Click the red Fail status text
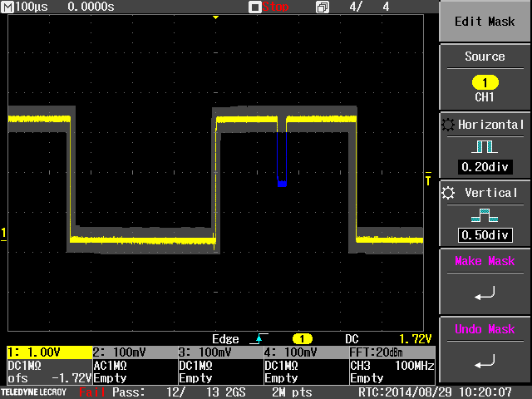532x399 pixels. [92, 392]
